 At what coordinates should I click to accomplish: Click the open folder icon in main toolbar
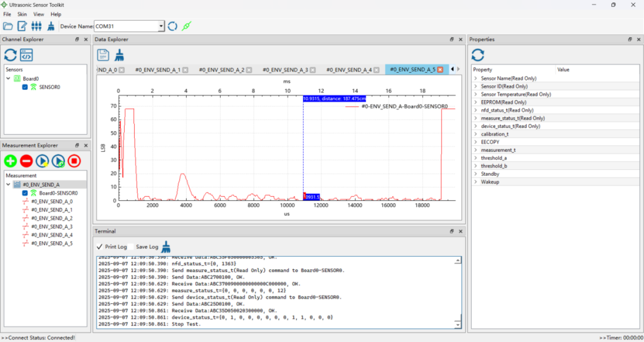point(8,26)
